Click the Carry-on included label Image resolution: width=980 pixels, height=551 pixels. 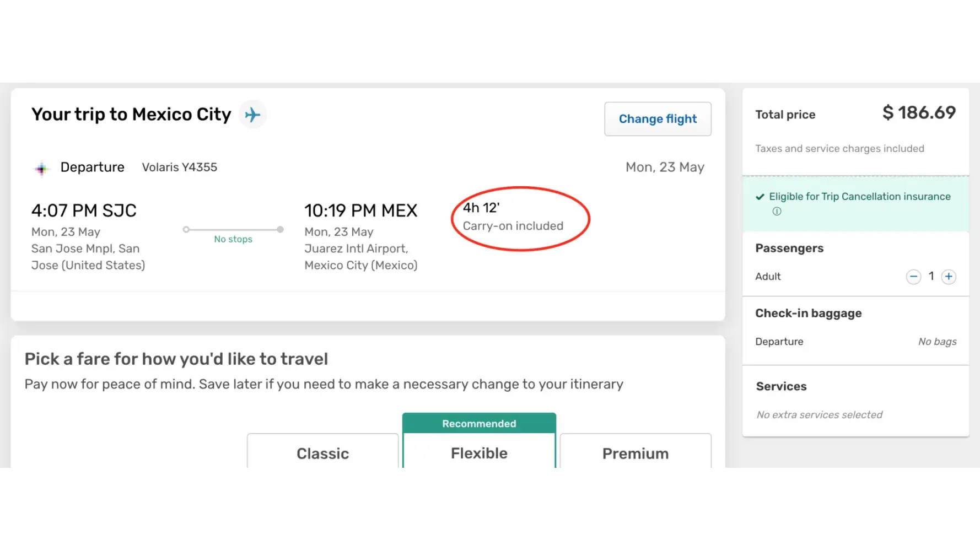pos(513,226)
